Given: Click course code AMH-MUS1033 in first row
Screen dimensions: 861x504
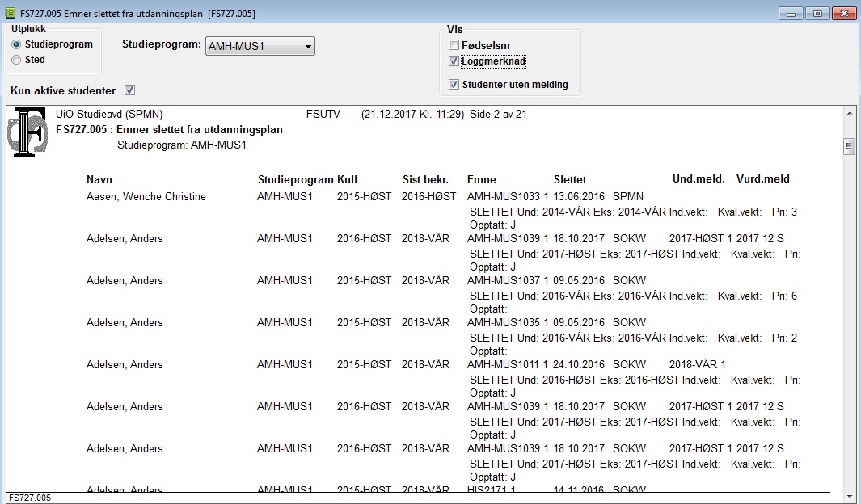Looking at the screenshot, I should (504, 196).
